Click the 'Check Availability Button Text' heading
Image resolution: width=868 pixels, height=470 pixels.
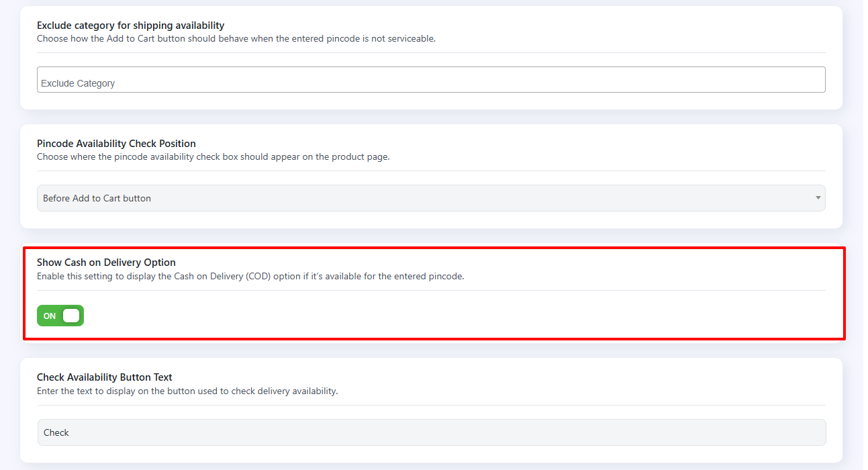pyautogui.click(x=105, y=377)
